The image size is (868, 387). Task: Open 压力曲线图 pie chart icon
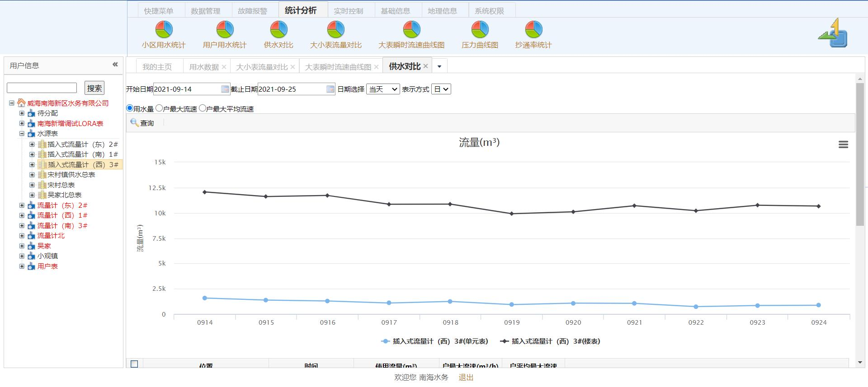point(480,30)
